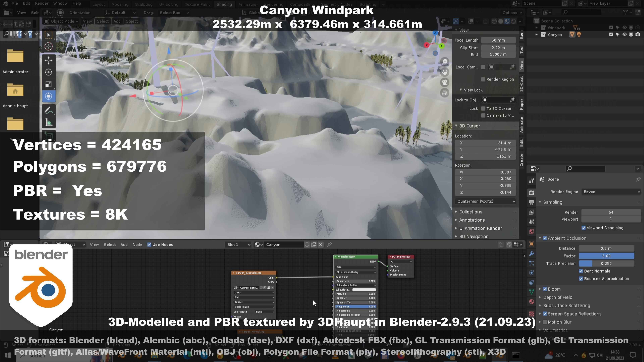644x362 pixels.
Task: Open the World properties tab globe icon
Action: click(531, 232)
